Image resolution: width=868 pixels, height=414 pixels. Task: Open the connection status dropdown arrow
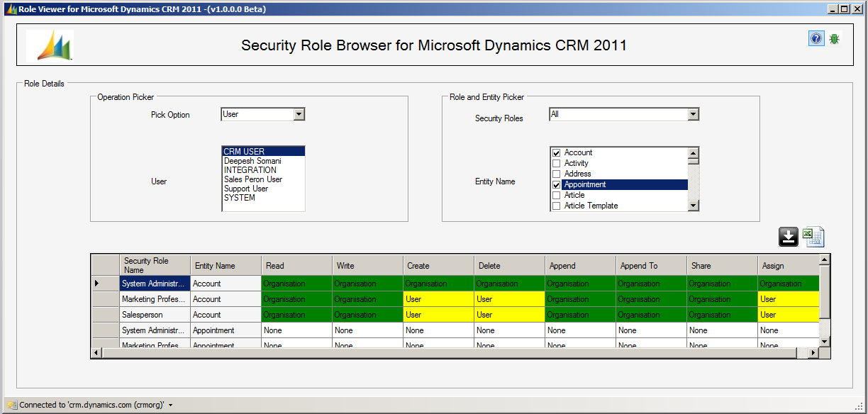click(171, 405)
